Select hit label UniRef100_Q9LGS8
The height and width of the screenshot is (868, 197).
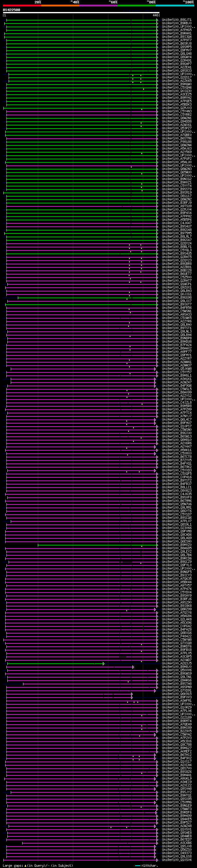176,856
